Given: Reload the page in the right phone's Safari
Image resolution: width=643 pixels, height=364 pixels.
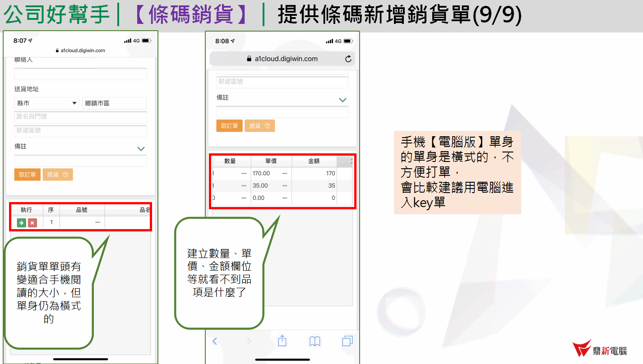Looking at the screenshot, I should pyautogui.click(x=348, y=59).
